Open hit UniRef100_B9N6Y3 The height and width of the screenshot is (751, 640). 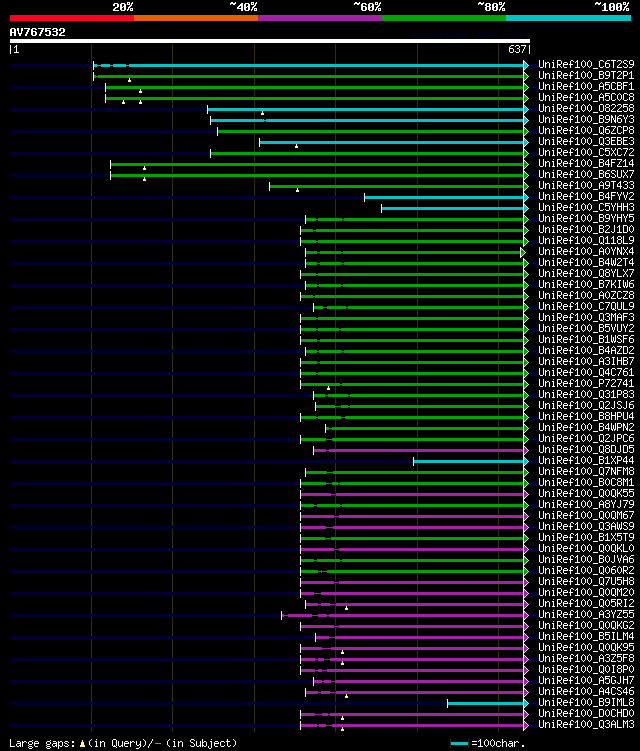pos(586,119)
